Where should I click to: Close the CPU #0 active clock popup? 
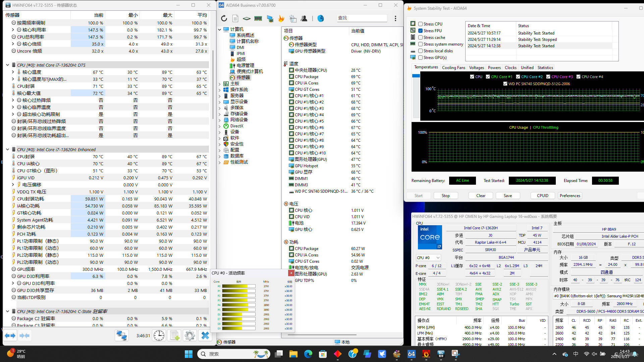coord(291,273)
